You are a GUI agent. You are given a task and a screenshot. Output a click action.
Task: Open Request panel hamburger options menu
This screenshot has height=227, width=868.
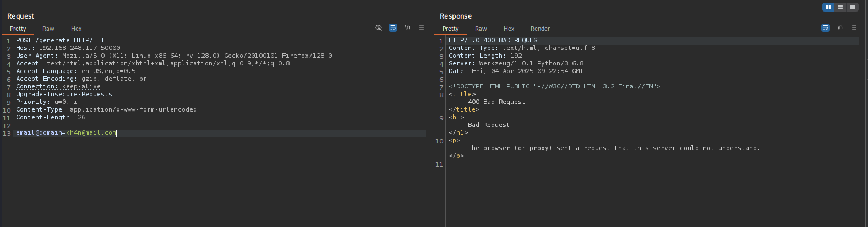point(422,27)
